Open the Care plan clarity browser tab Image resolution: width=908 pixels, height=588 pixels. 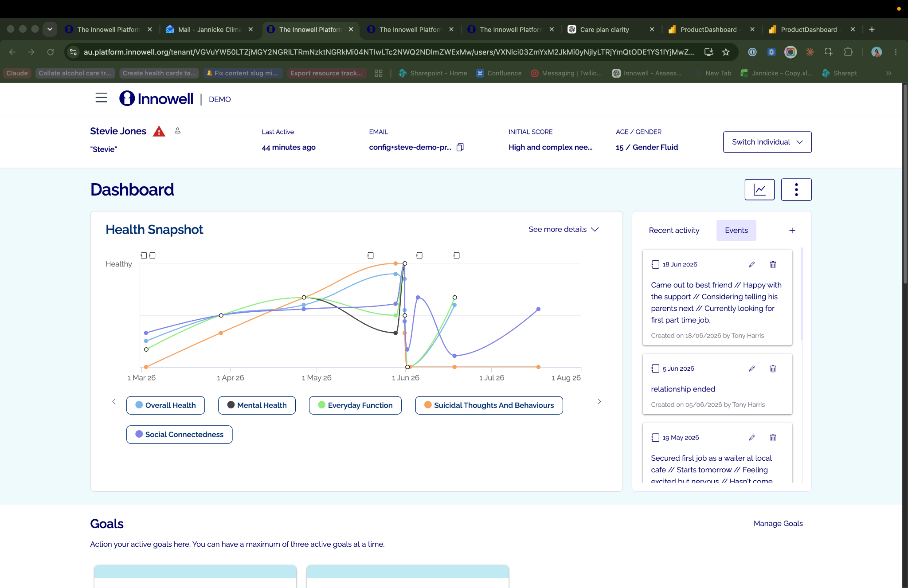[x=611, y=30]
